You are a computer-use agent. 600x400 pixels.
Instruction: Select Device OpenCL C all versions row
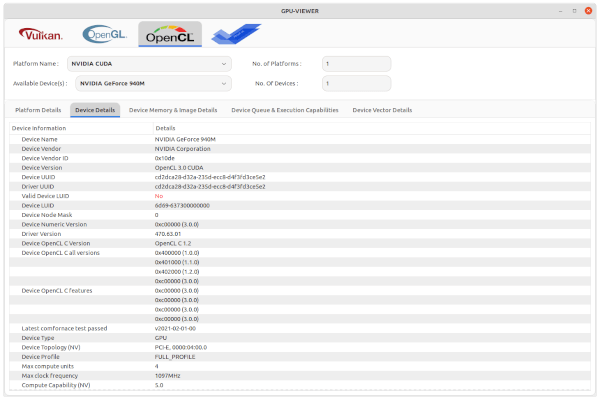coord(300,253)
